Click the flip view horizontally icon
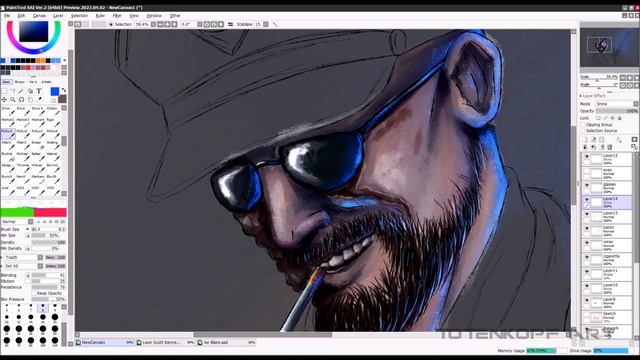Screen dimensions: 640x360 [230, 24]
